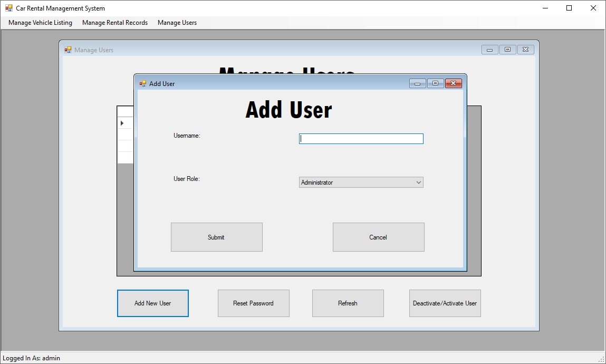Viewport: 606px width, 364px height.
Task: Minimize the Add User dialog
Action: [417, 83]
